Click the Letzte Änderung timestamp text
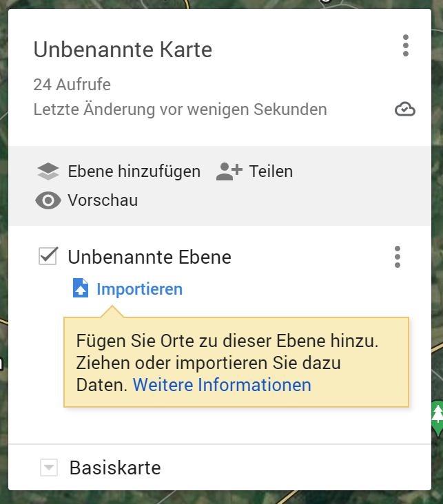The height and width of the screenshot is (504, 443). [x=180, y=109]
